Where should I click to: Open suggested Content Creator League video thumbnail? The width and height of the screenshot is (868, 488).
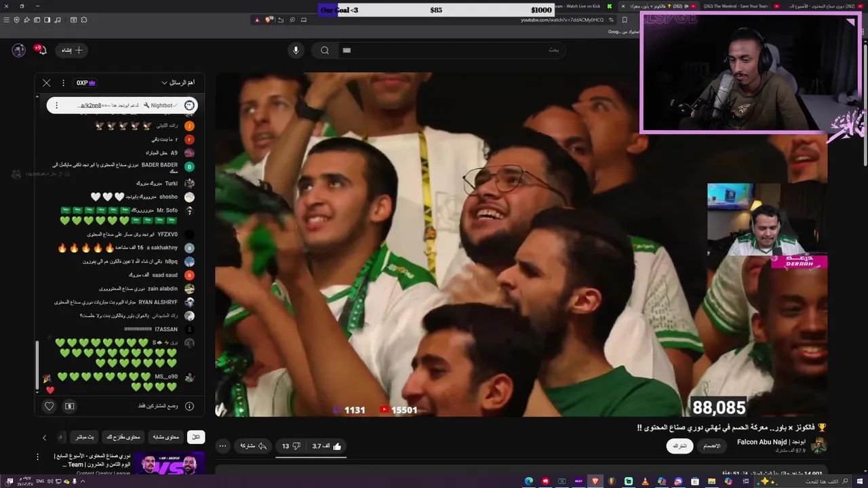[169, 464]
